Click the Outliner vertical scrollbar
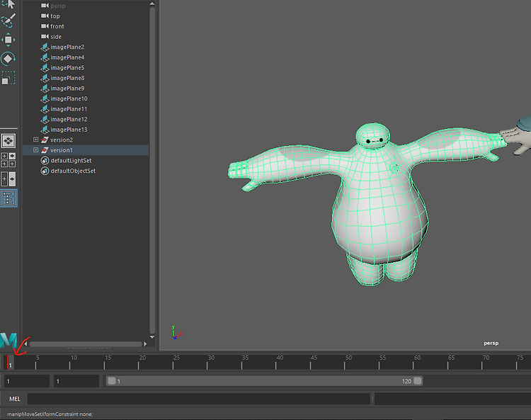The width and height of the screenshot is (531, 420). click(152, 169)
